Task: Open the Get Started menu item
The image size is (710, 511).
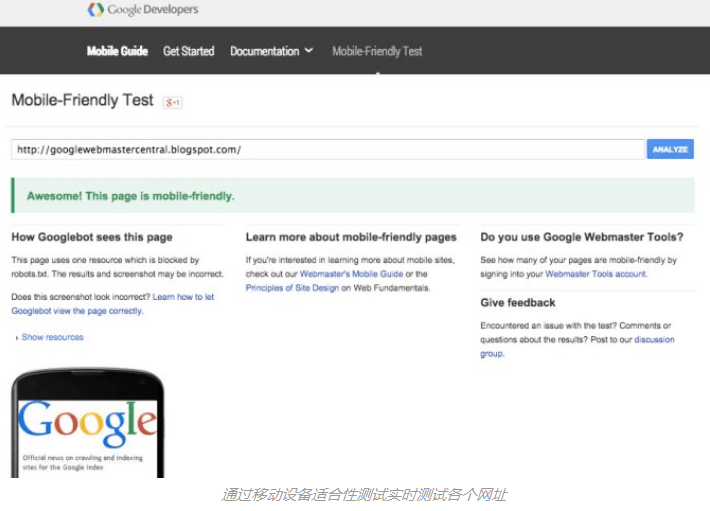Action: point(188,51)
